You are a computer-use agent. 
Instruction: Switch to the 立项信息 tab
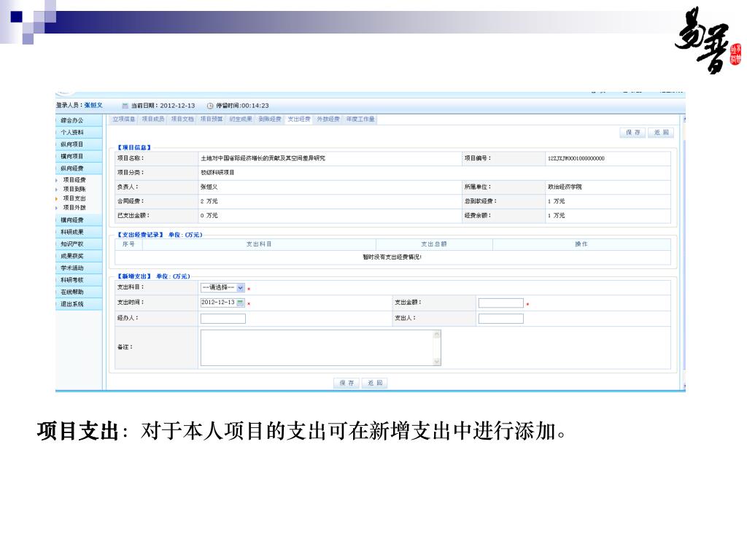124,119
